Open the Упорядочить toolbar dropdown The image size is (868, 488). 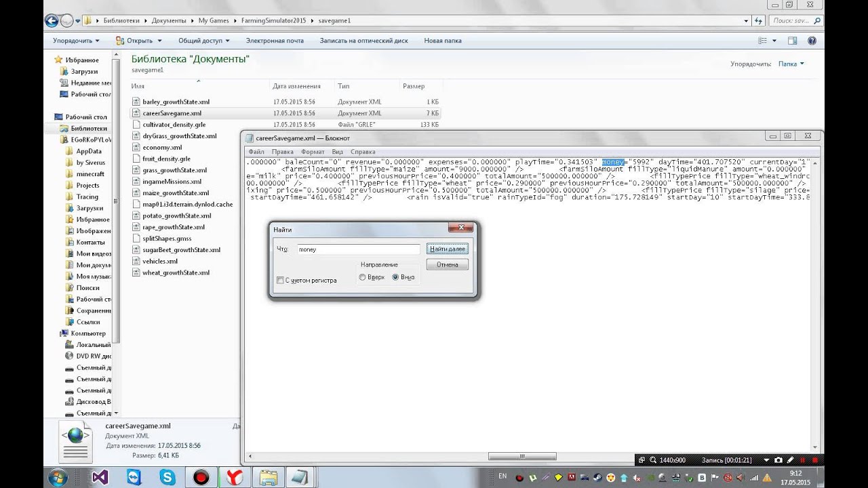tap(76, 41)
